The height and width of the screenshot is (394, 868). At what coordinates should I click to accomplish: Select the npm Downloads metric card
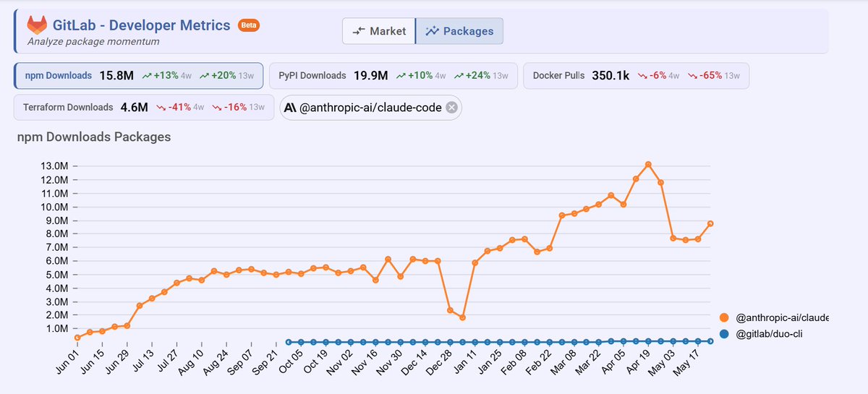coord(138,75)
